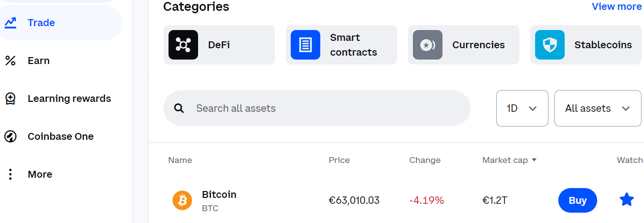Toggle Bitcoin watchlist star
Screen dimensions: 644x223
pos(626,200)
